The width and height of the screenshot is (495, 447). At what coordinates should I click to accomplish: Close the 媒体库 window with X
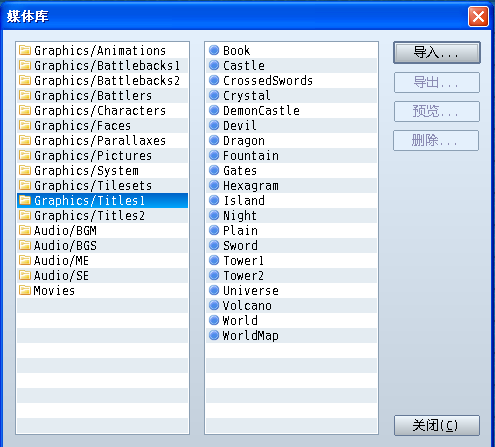tap(478, 16)
